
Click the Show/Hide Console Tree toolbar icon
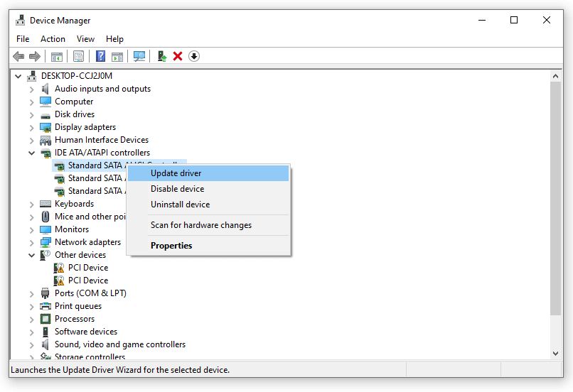pyautogui.click(x=57, y=57)
